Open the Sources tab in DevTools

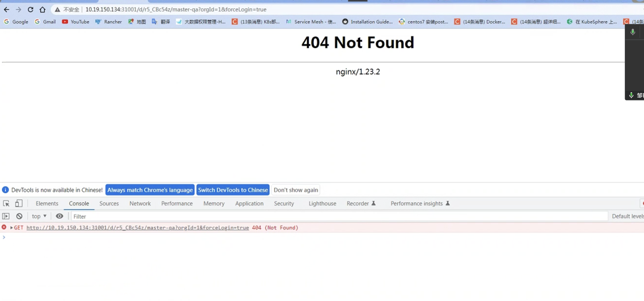(x=109, y=203)
